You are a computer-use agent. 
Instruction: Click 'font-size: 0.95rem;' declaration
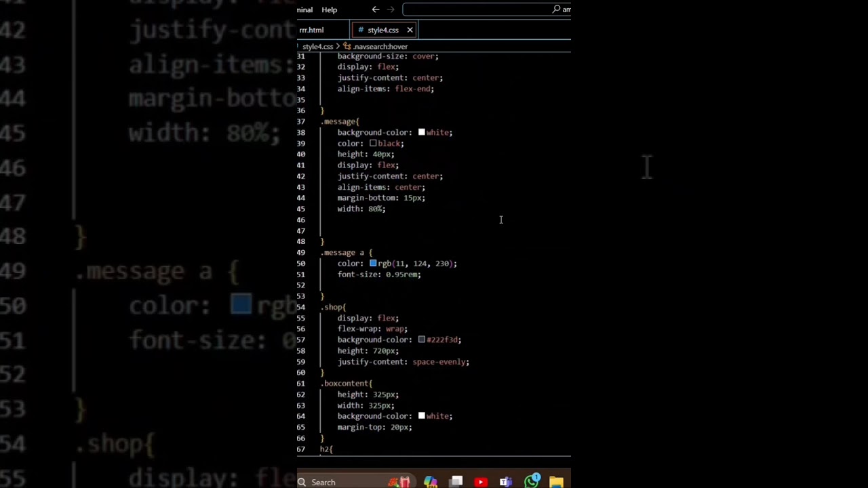pyautogui.click(x=379, y=274)
